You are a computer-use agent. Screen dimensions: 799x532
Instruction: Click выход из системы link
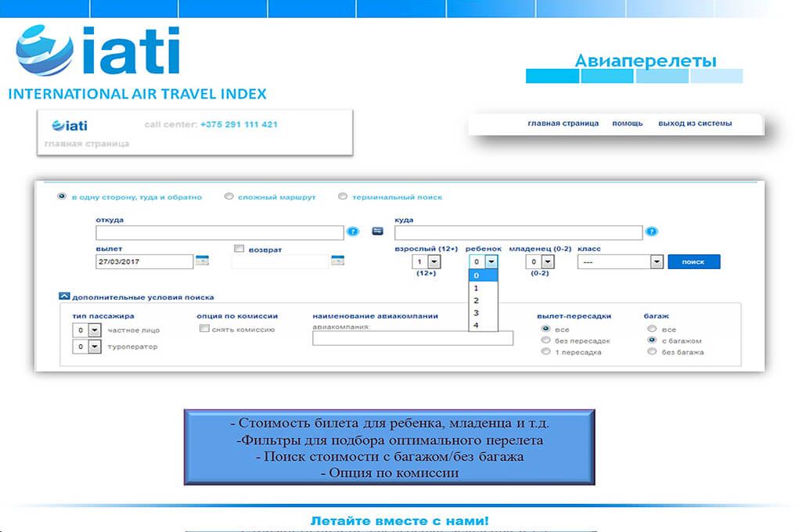coord(695,124)
